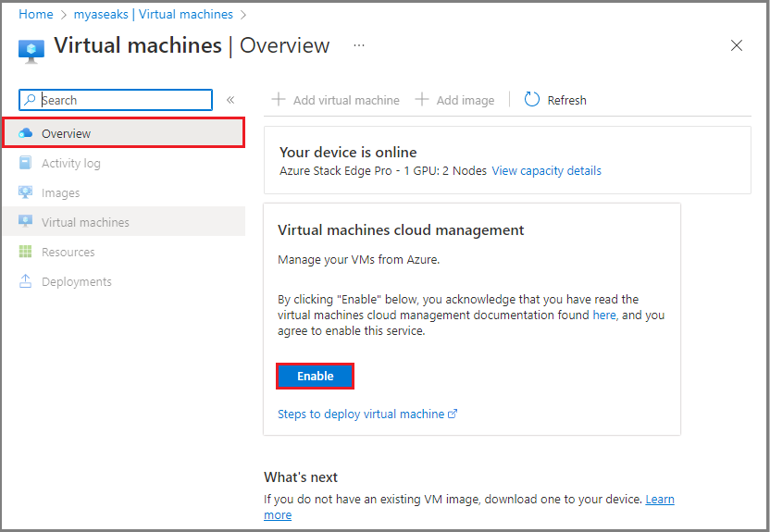
Task: Collapse the sidebar with the double chevron
Action: (230, 100)
